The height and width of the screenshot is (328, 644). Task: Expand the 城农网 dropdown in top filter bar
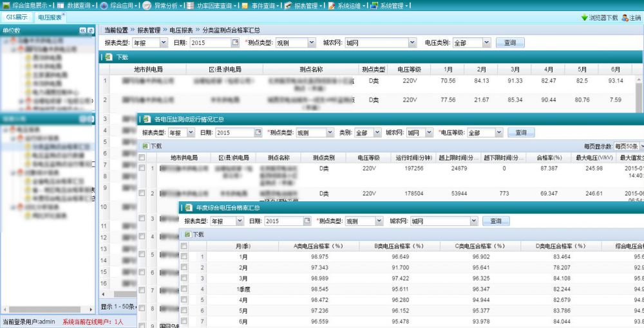(x=412, y=43)
